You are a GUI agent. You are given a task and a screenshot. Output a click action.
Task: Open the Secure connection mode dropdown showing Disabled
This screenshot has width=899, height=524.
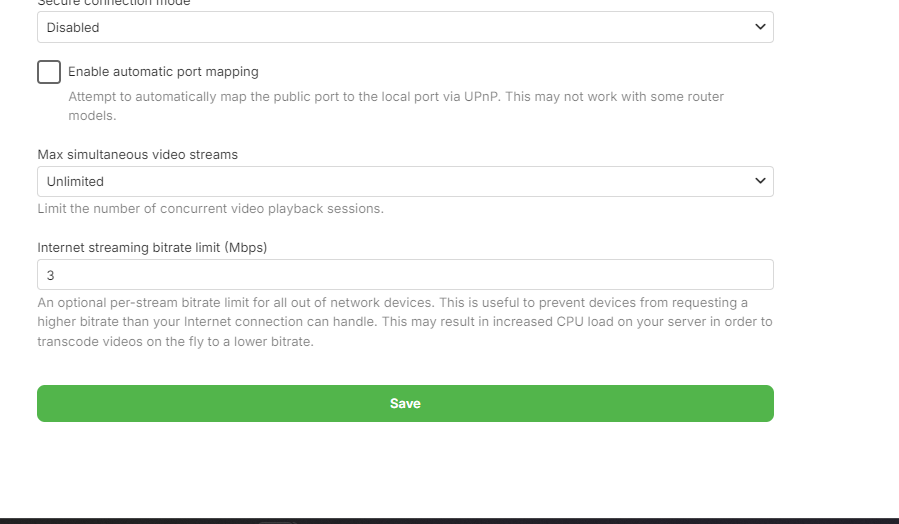click(405, 27)
